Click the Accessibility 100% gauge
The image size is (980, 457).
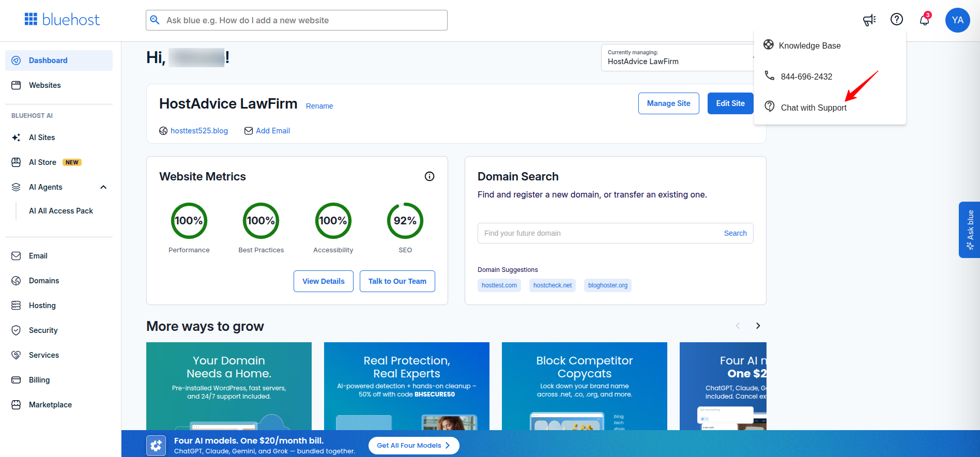tap(333, 221)
